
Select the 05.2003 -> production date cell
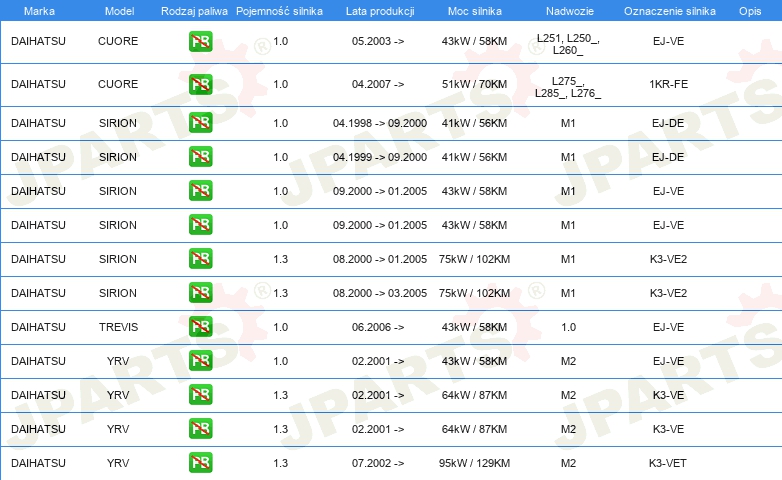[378, 41]
